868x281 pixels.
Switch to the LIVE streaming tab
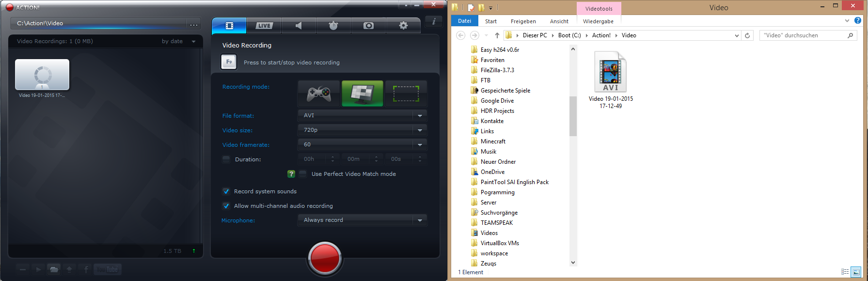(264, 26)
